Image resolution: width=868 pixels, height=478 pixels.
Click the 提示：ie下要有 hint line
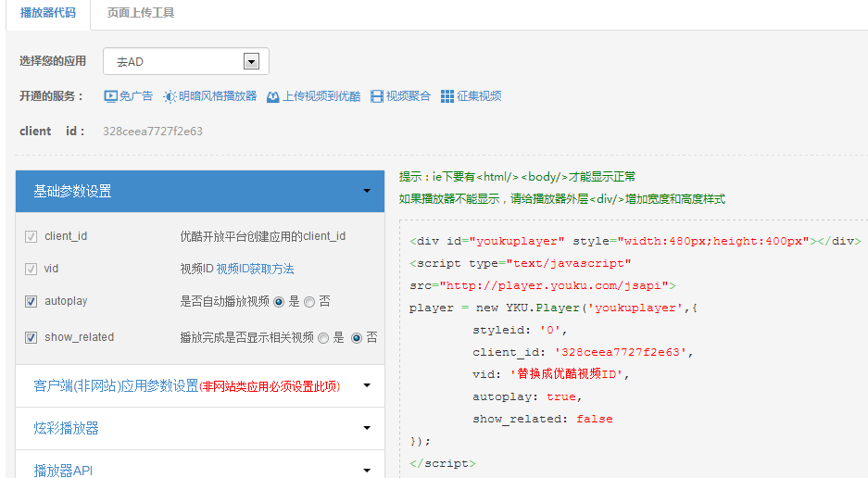pos(517,177)
